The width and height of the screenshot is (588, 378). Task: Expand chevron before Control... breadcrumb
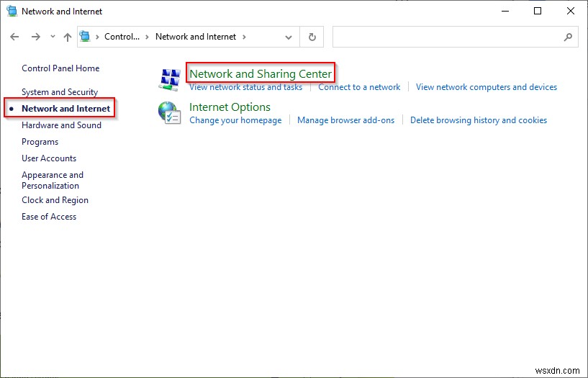click(x=97, y=37)
